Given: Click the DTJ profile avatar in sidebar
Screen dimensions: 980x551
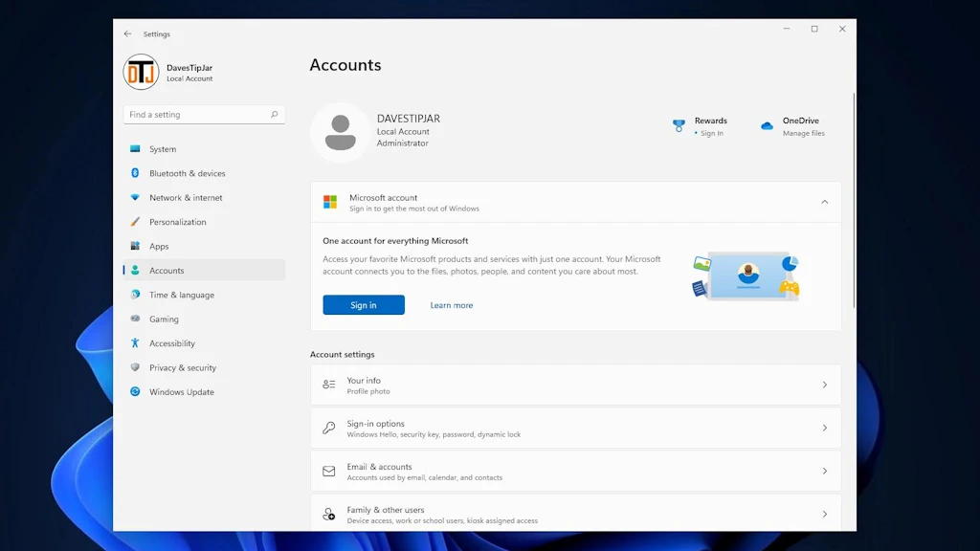Looking at the screenshot, I should point(141,72).
